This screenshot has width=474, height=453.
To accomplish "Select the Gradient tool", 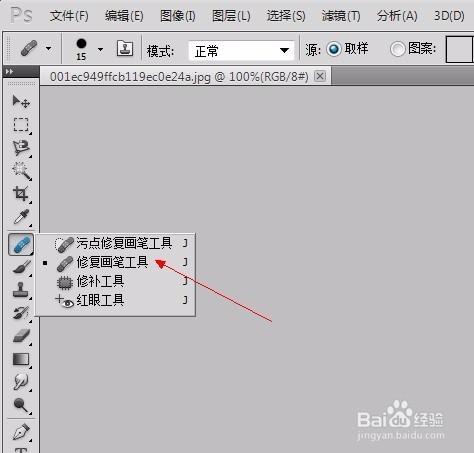I will click(21, 359).
